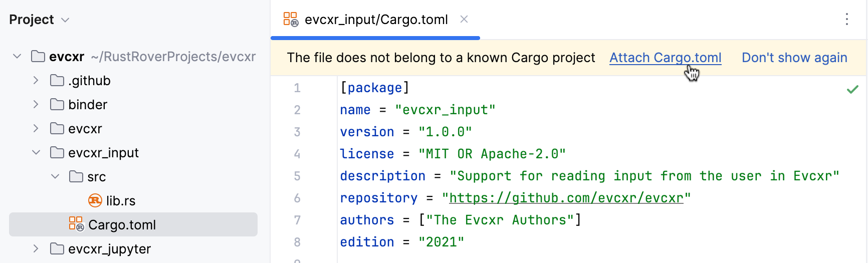
Task: Click the green checkmark inspection status icon
Action: 852,90
